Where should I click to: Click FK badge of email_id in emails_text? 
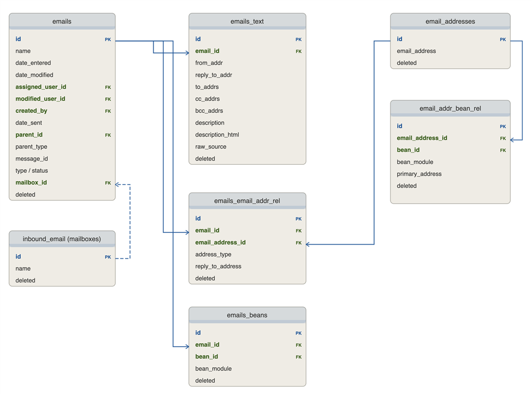coord(298,52)
